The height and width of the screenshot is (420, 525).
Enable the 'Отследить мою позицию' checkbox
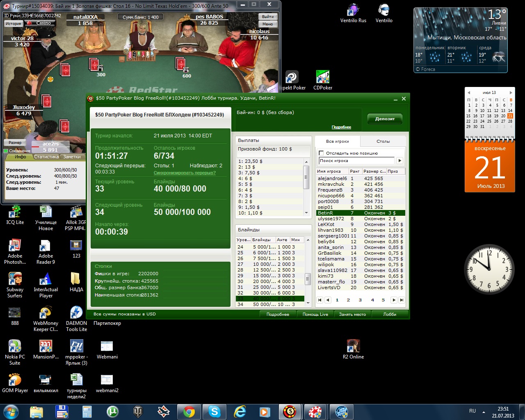pyautogui.click(x=322, y=153)
